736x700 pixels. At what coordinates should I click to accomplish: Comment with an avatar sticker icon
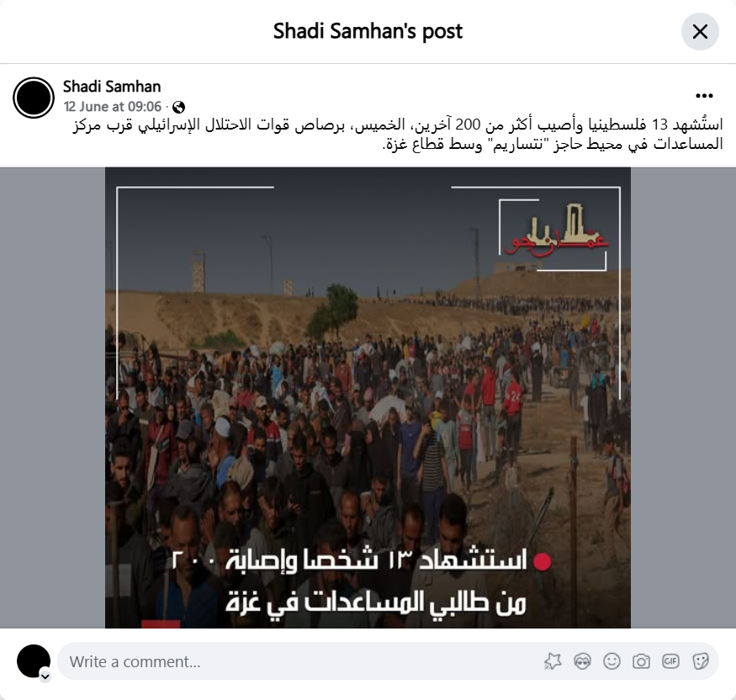tap(553, 661)
